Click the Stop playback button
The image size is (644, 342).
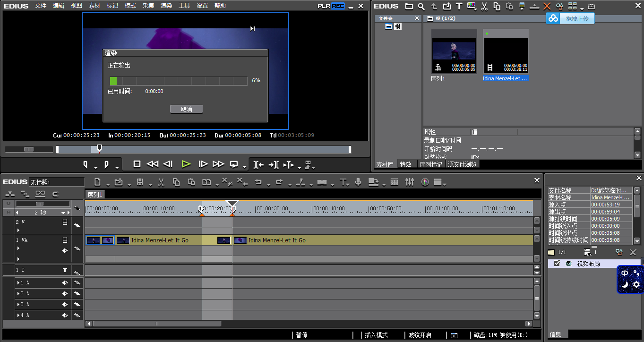click(x=137, y=164)
